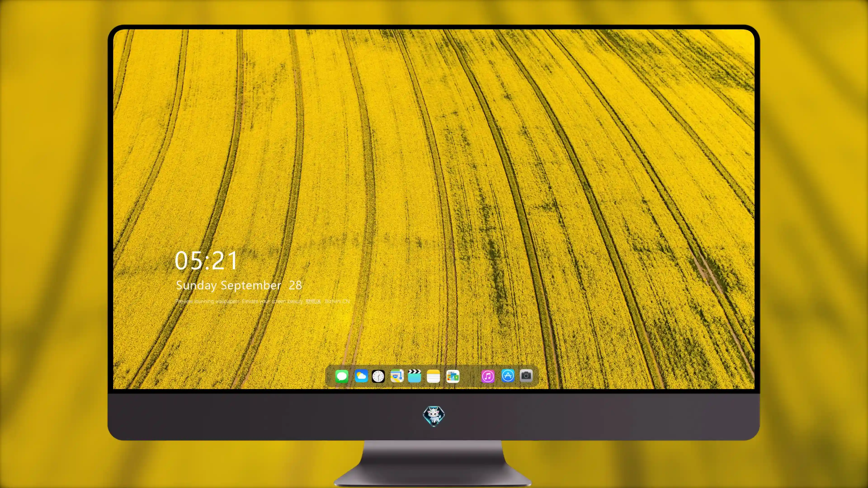Open the green Messages app in the dock
The width and height of the screenshot is (868, 488).
click(342, 376)
